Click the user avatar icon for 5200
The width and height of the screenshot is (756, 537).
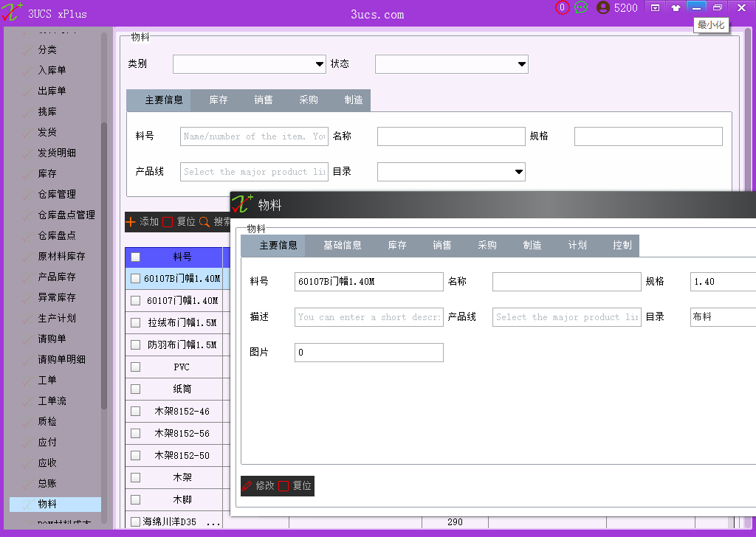click(x=603, y=7)
